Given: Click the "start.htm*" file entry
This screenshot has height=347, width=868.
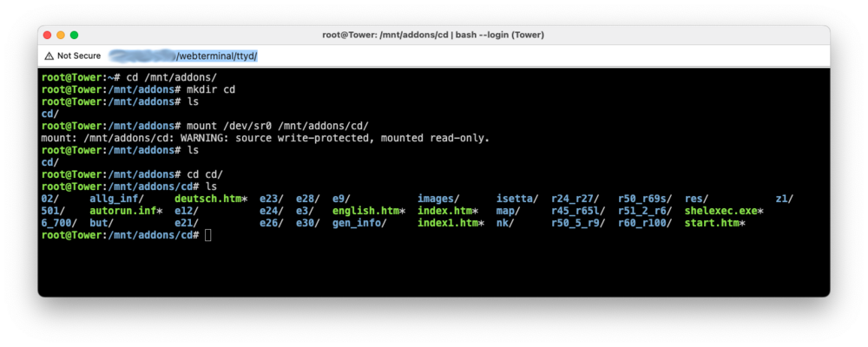Looking at the screenshot, I should pyautogui.click(x=714, y=223).
